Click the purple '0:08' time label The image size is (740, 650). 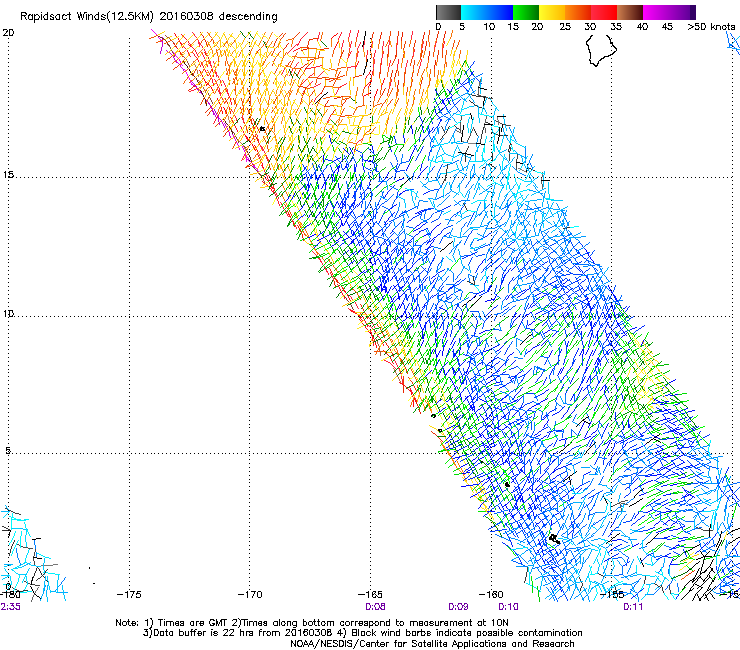tap(375, 607)
